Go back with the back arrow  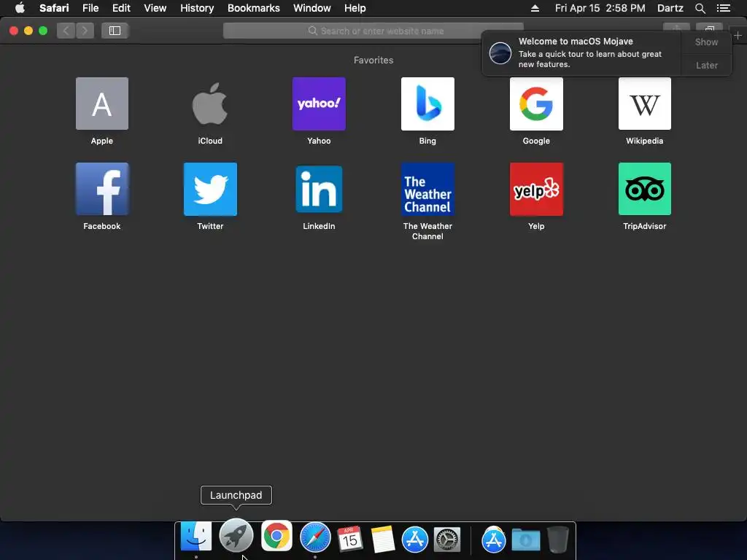tap(66, 31)
